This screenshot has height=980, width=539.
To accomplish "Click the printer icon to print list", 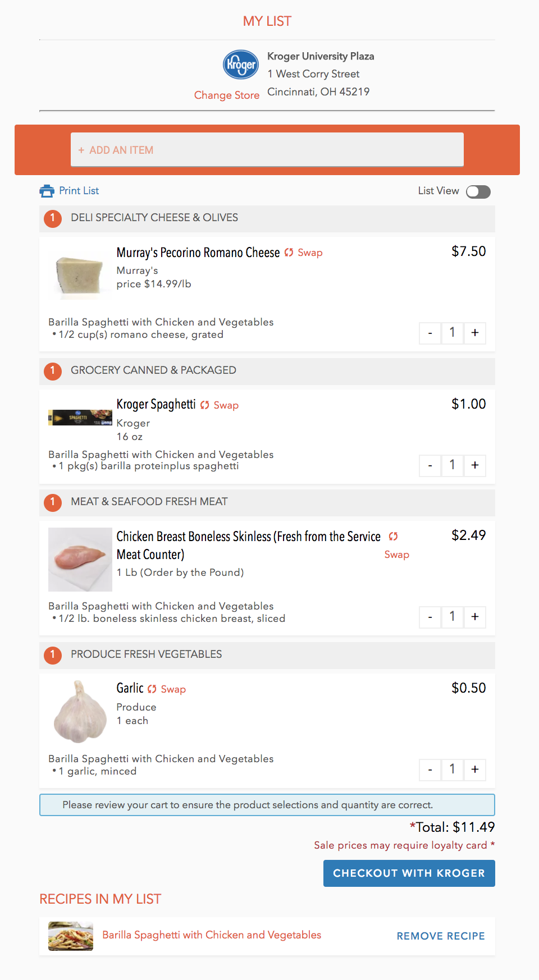I will (x=46, y=190).
